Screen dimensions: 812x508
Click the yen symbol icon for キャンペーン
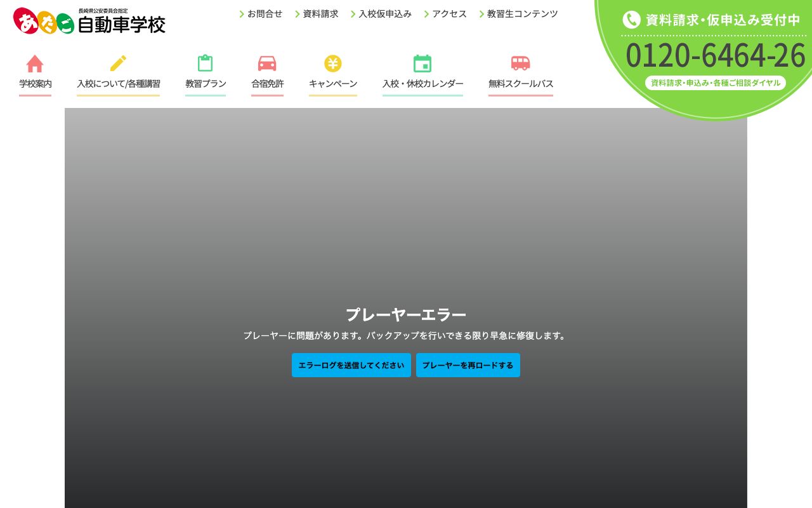coord(333,63)
